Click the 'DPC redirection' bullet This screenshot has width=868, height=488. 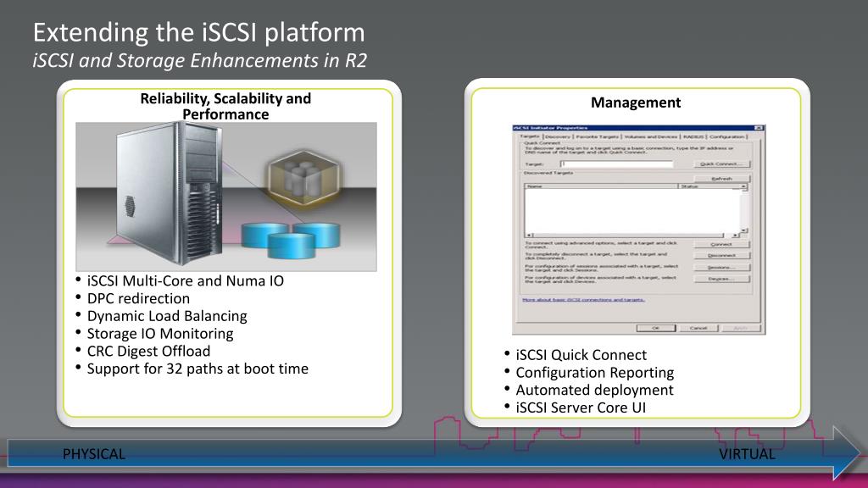138,299
